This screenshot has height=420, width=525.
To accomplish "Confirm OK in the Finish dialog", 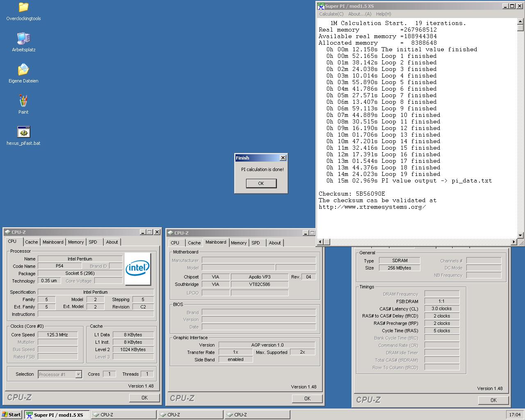I will pyautogui.click(x=261, y=183).
